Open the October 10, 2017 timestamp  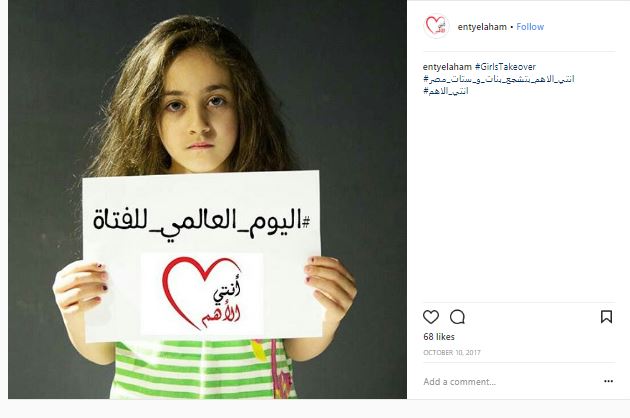point(452,352)
